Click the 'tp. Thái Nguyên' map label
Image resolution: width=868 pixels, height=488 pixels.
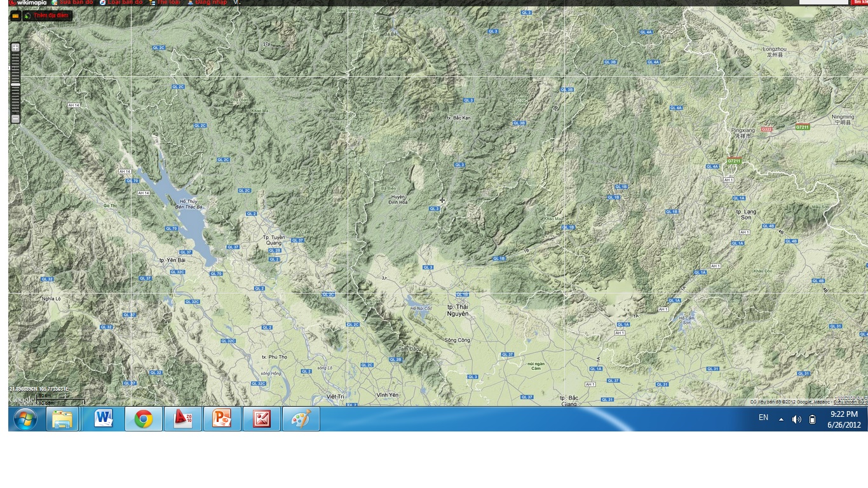458,311
